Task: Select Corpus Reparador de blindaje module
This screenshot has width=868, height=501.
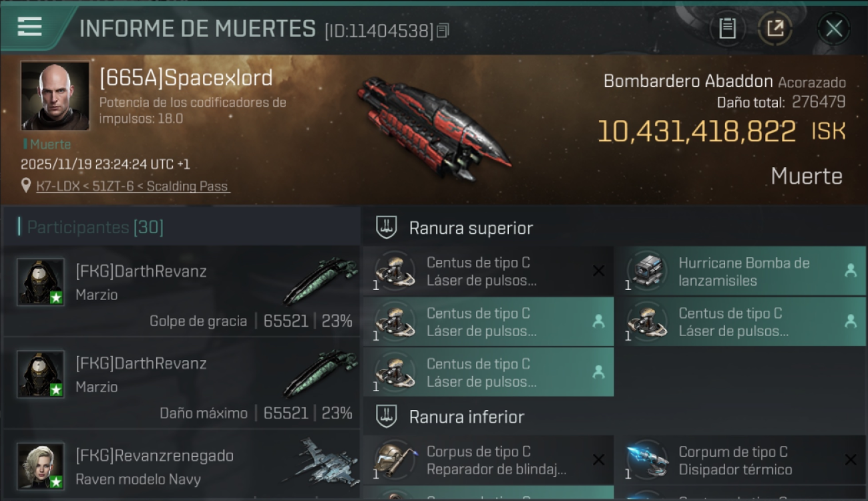Action: pos(488,460)
